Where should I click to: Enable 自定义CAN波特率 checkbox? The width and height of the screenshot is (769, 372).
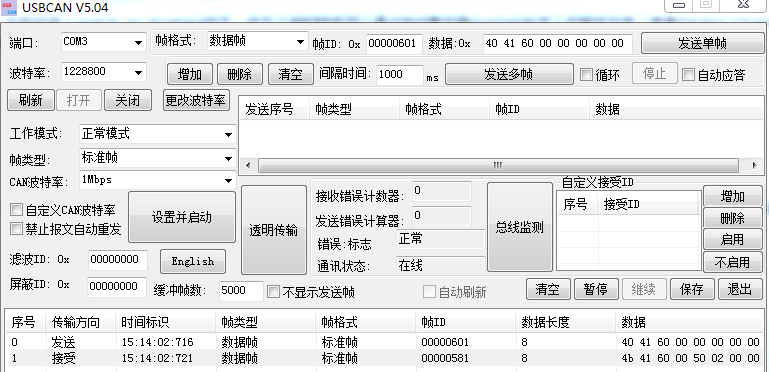(x=17, y=210)
